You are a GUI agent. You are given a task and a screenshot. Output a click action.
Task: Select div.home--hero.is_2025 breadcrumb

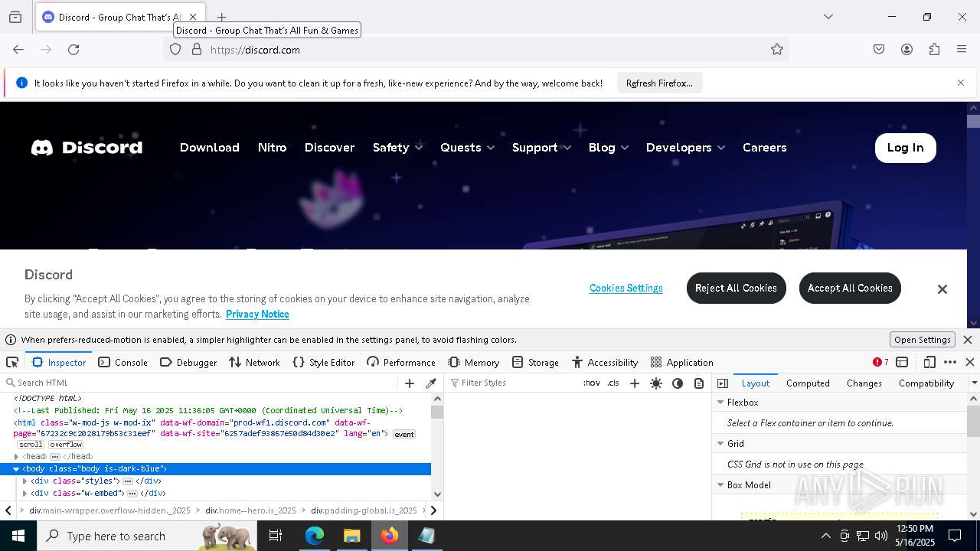click(250, 510)
